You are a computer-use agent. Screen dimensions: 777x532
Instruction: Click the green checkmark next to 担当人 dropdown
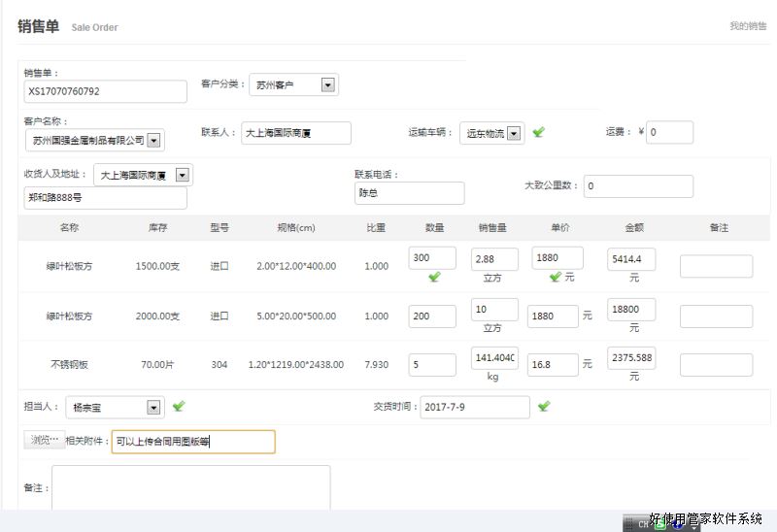(179, 406)
